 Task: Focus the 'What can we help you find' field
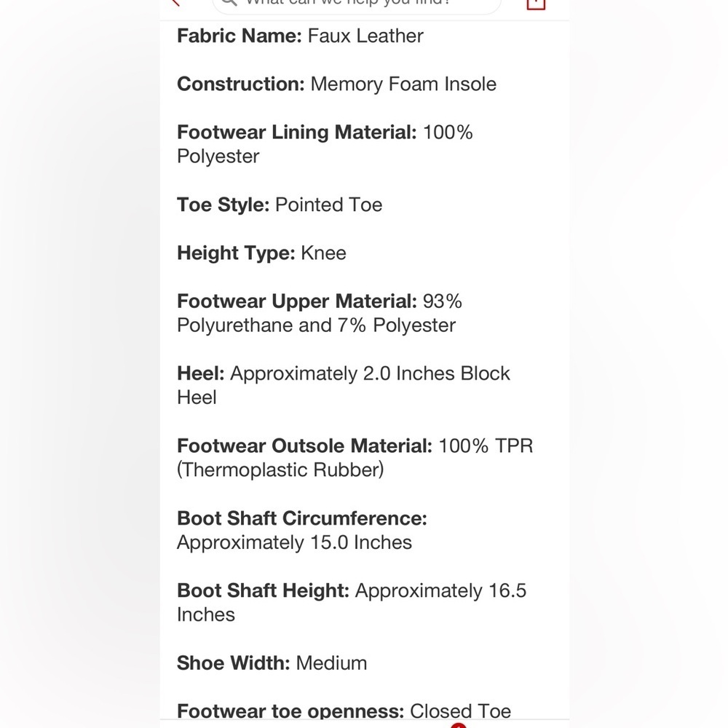[x=357, y=6]
